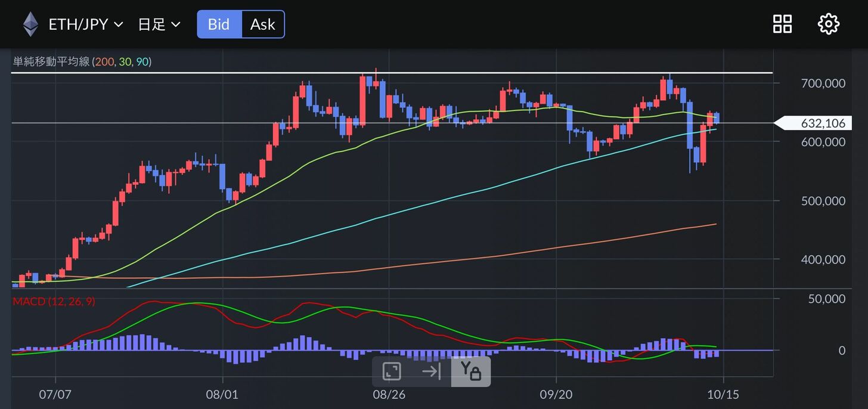The width and height of the screenshot is (868, 409).
Task: Toggle the Y-axis lock icon
Action: tap(470, 371)
